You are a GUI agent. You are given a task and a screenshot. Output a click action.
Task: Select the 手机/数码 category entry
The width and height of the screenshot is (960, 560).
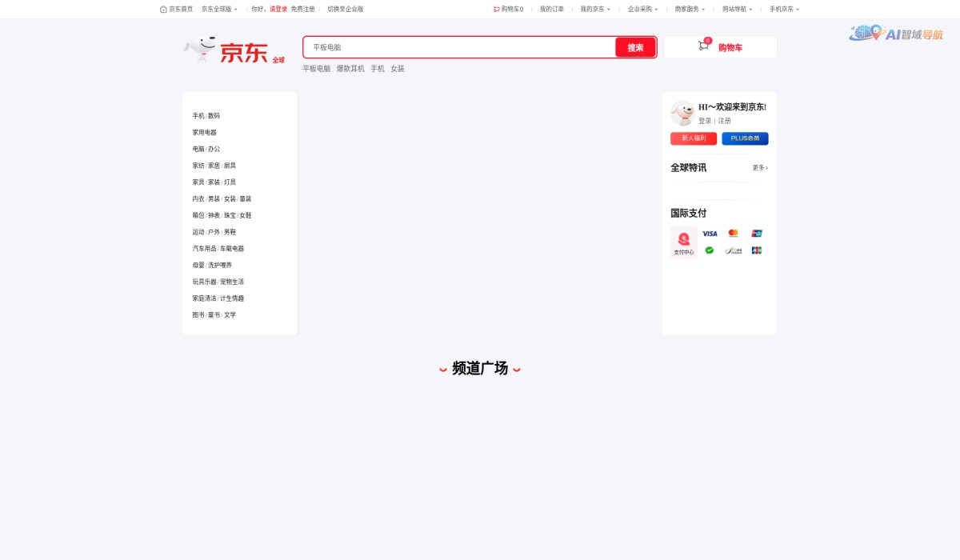tap(206, 115)
